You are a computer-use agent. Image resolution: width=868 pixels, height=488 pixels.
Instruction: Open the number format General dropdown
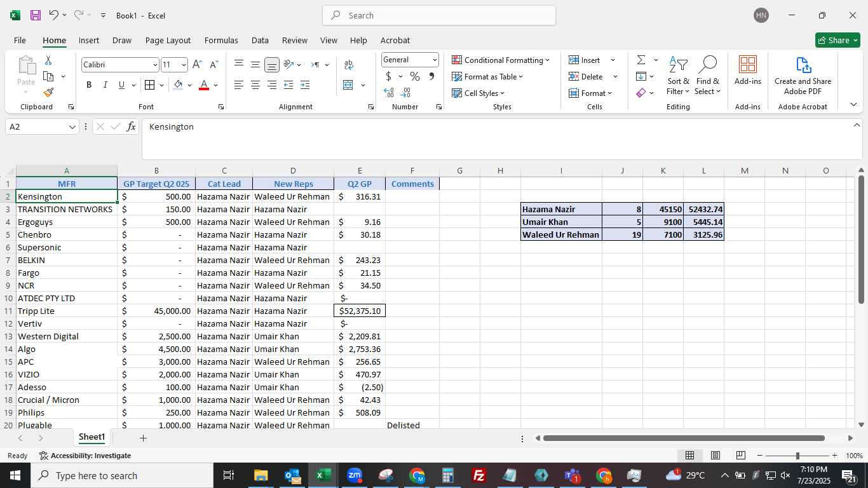click(435, 60)
